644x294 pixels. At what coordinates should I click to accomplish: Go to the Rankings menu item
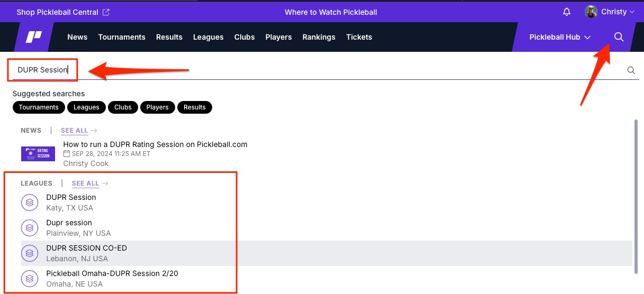pos(319,37)
